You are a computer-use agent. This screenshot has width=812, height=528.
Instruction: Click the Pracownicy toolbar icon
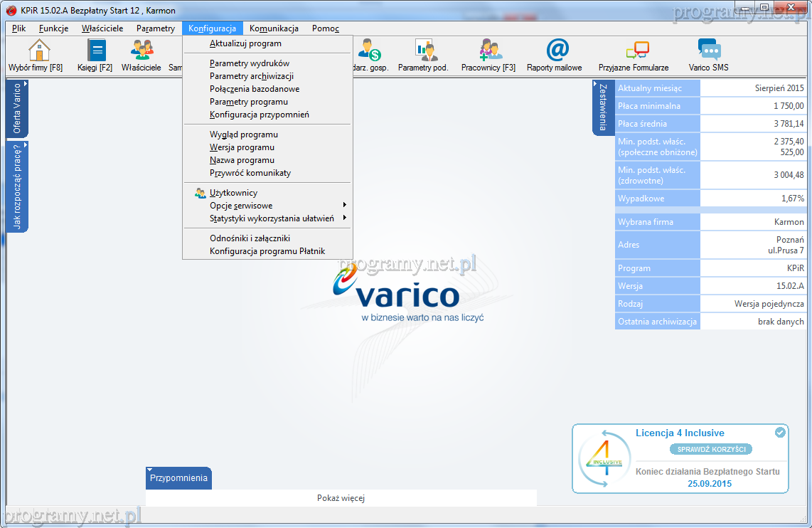click(x=489, y=51)
